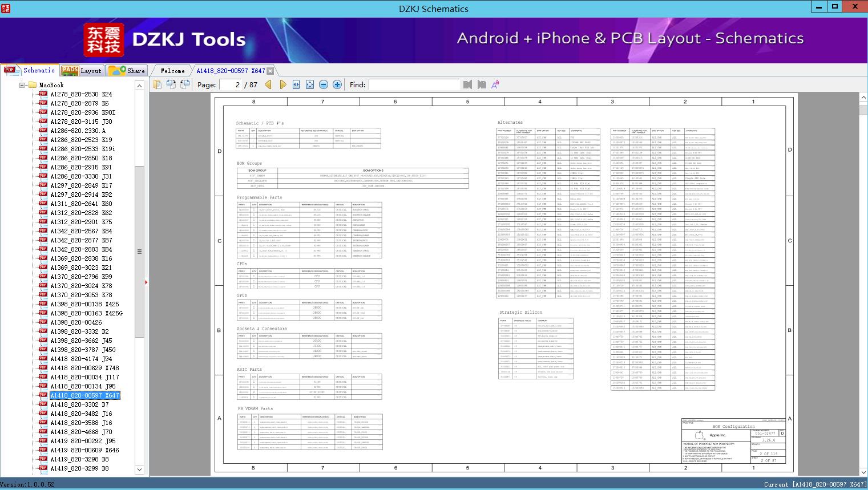Click the Find text field
Image resolution: width=868 pixels, height=490 pixels.
414,84
